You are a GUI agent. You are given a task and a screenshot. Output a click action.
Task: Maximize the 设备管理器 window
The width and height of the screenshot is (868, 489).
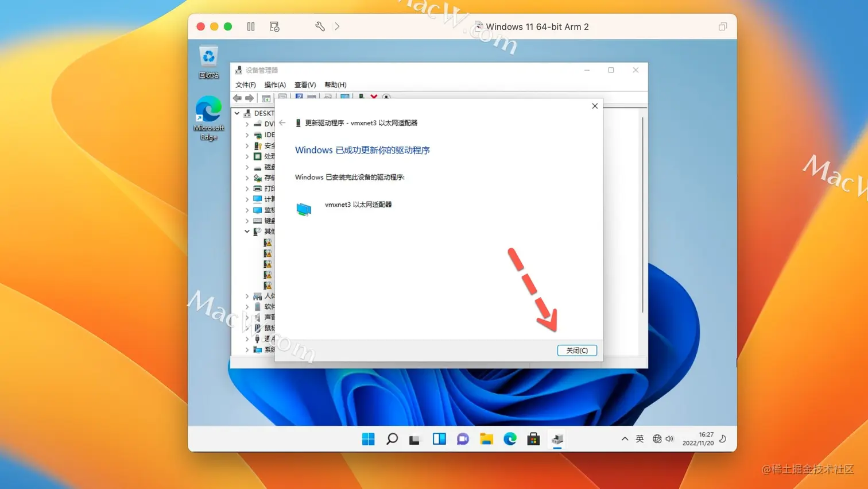[611, 70]
